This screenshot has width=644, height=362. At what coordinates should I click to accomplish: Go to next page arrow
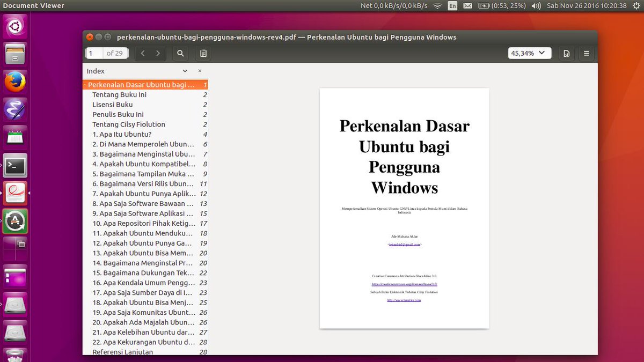[158, 53]
